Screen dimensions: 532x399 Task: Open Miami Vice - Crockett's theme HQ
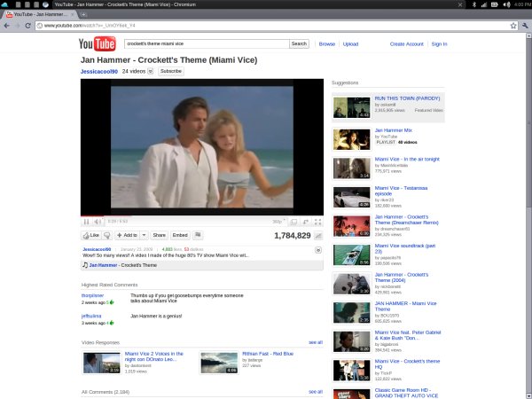407,364
